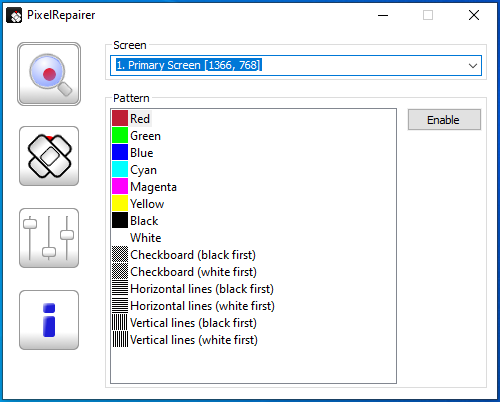Open the pixel repair bandage icon
The height and width of the screenshot is (402, 500).
[x=49, y=156]
